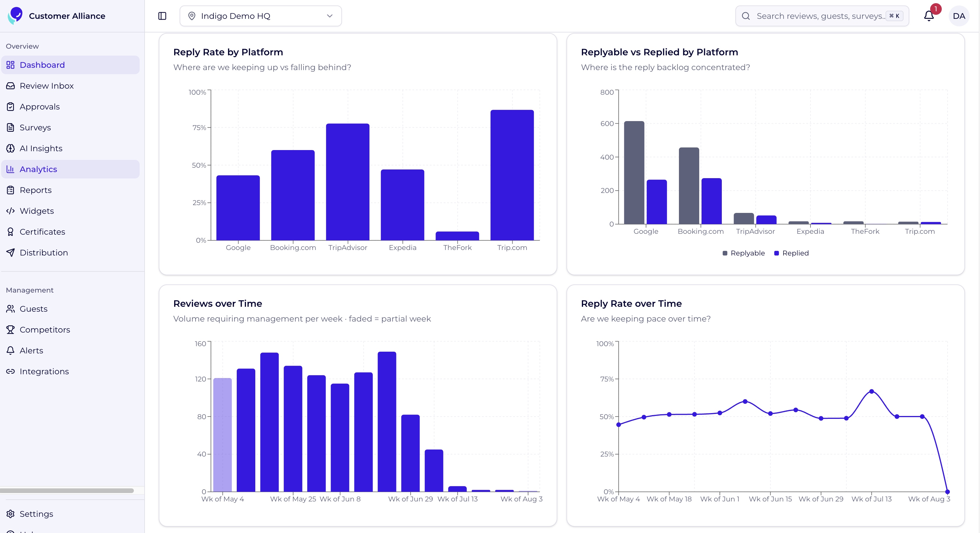Open Competitors link
This screenshot has width=980, height=533.
pos(70,330)
